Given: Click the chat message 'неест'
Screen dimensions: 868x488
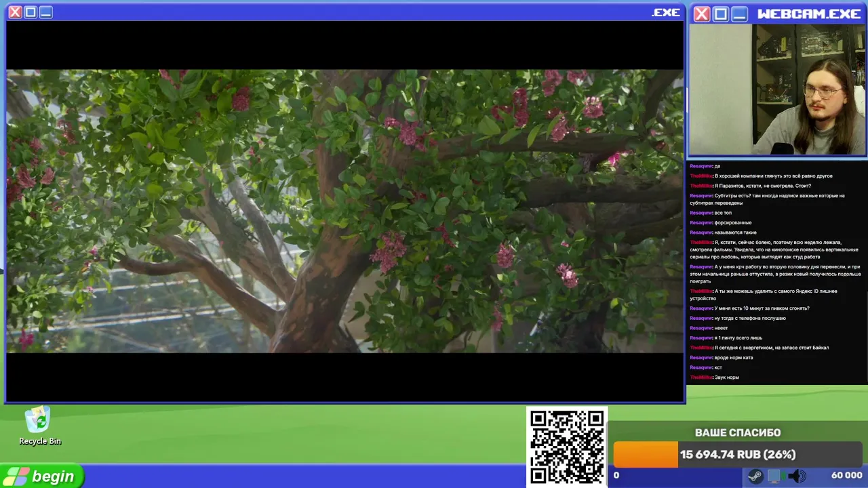Looking at the screenshot, I should coord(709,328).
